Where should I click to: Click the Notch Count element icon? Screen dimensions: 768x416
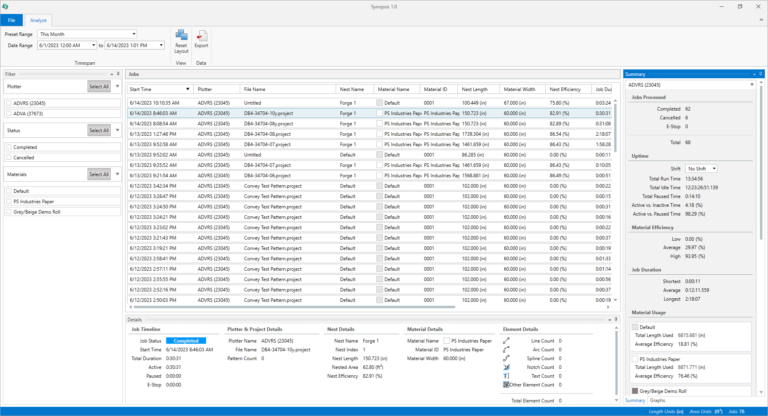506,367
